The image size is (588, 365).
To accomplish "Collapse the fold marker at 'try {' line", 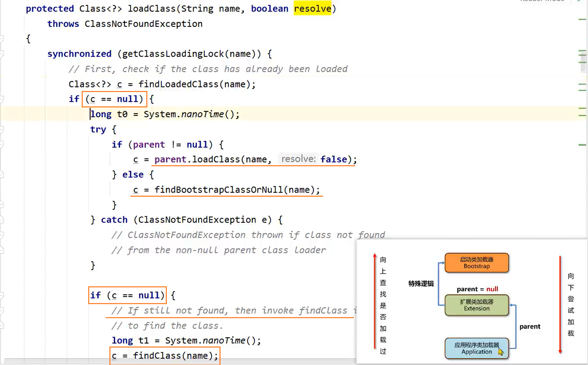I will [x=1, y=129].
